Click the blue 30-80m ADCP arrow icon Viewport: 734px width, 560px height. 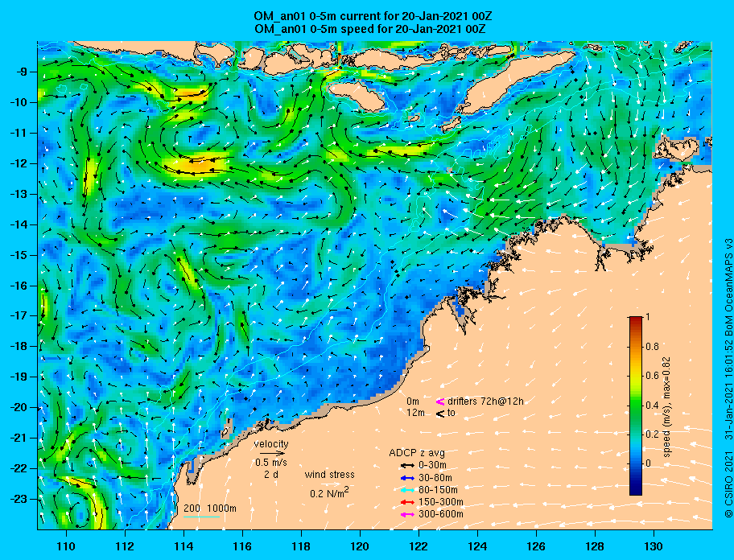coord(407,478)
